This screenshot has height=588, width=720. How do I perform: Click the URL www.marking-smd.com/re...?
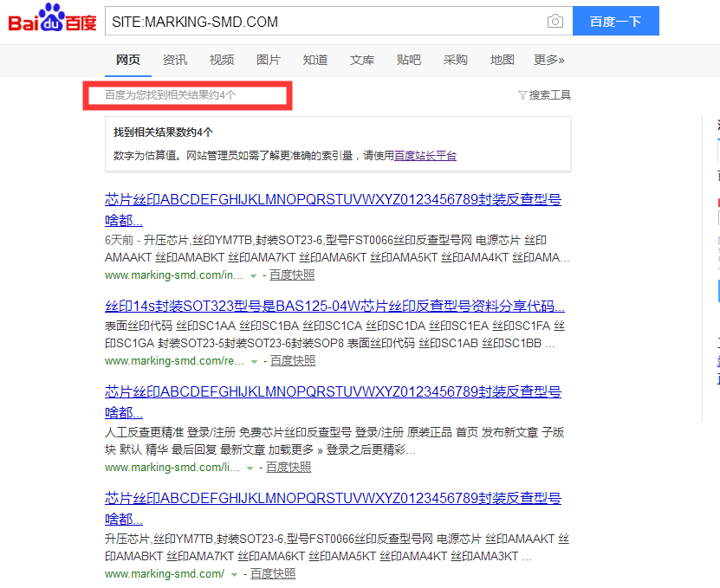pos(174,361)
